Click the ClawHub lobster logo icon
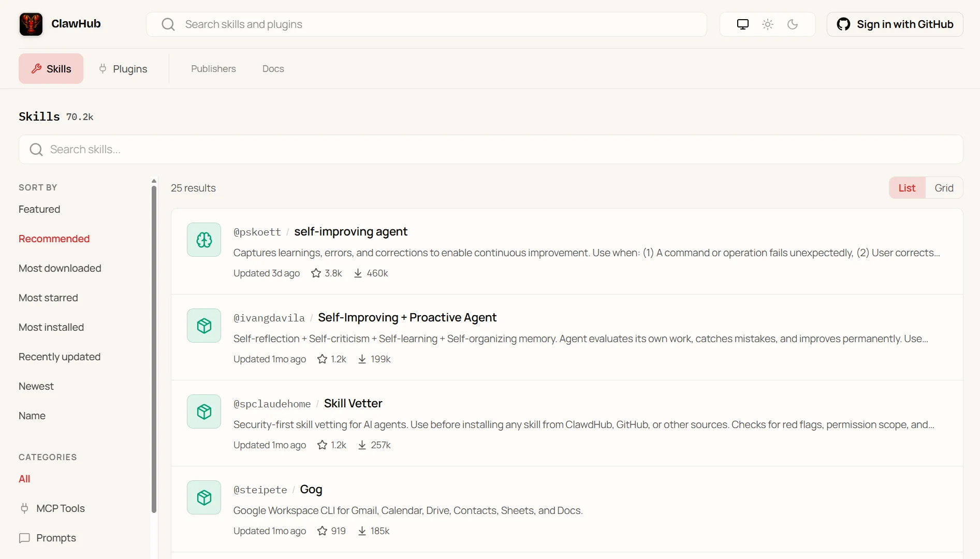 pos(31,24)
